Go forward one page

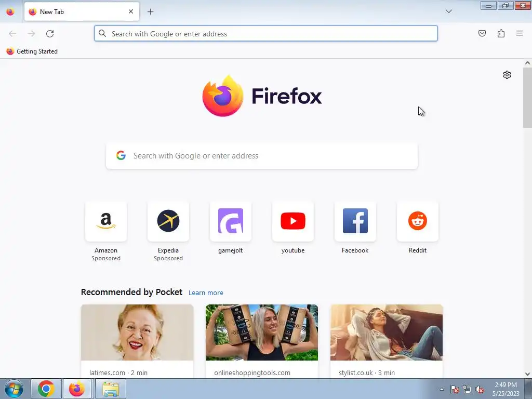click(31, 34)
